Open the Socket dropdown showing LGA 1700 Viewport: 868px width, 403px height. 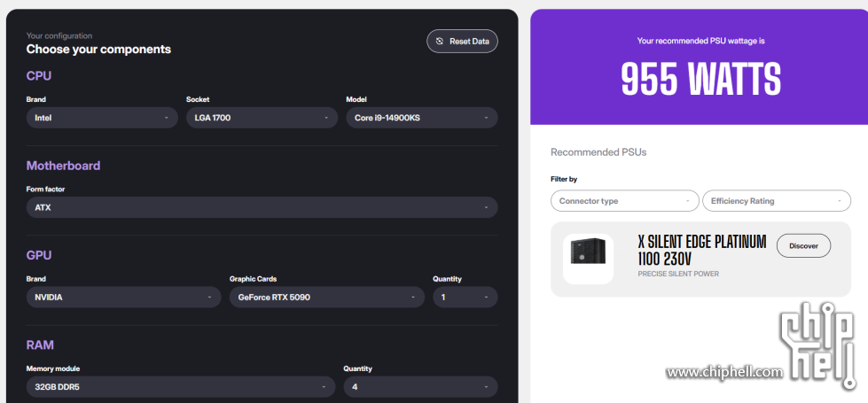click(262, 118)
